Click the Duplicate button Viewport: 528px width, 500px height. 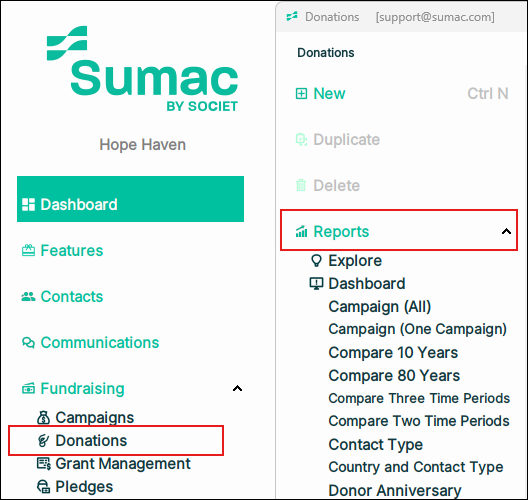338,139
